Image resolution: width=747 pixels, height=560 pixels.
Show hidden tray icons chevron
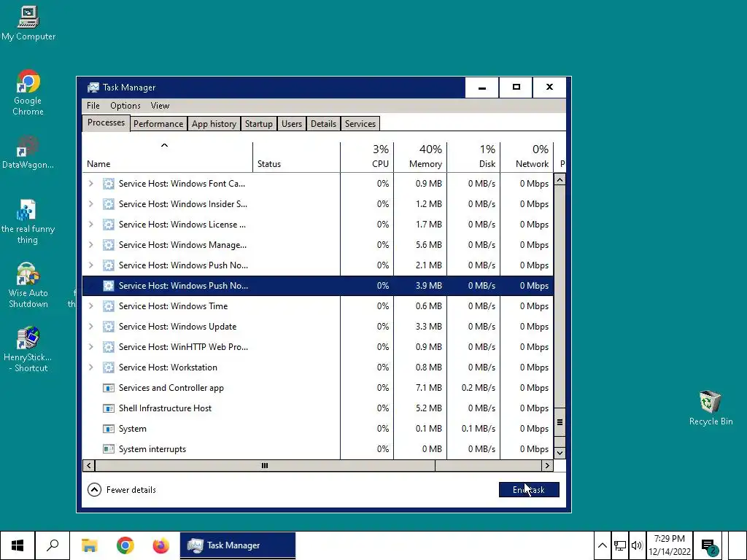coord(602,545)
